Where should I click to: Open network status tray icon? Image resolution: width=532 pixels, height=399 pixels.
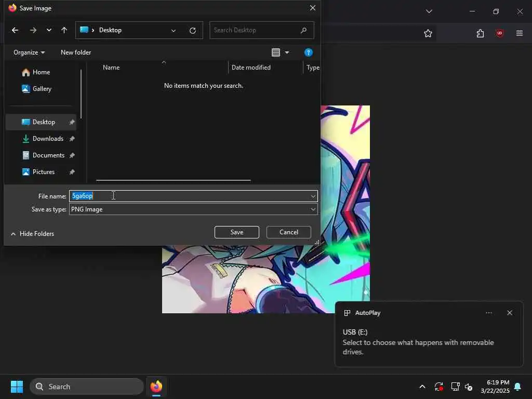click(x=455, y=387)
